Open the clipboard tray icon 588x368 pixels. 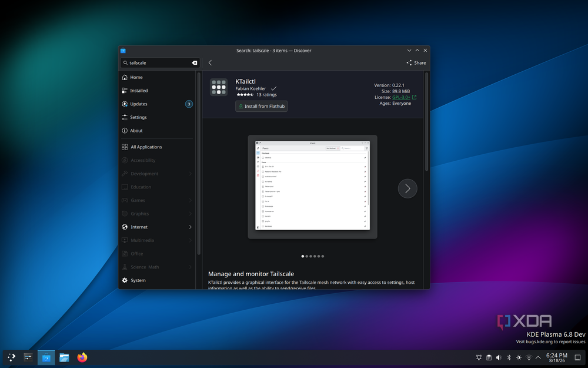489,357
